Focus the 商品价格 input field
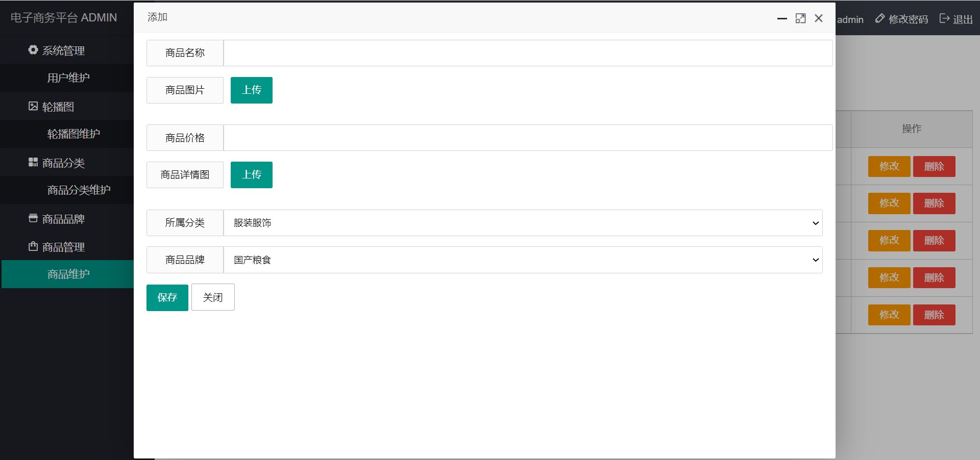This screenshot has width=980, height=460. [x=528, y=138]
